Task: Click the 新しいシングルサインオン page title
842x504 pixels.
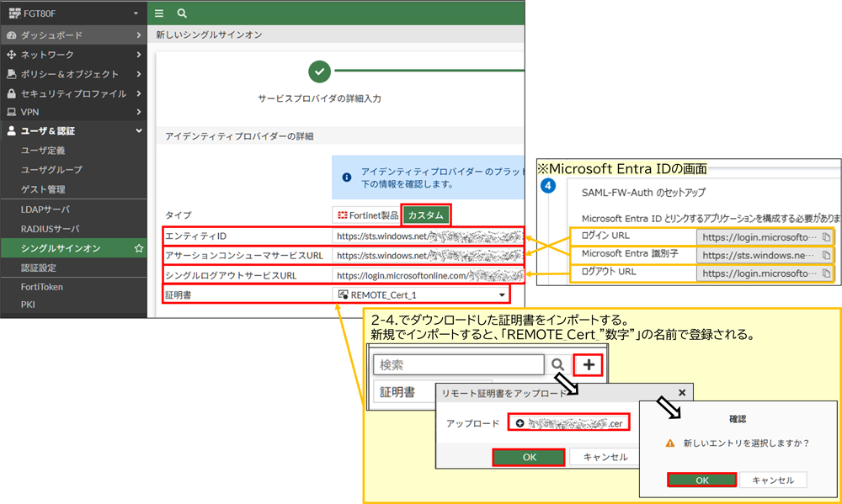Action: click(x=209, y=34)
